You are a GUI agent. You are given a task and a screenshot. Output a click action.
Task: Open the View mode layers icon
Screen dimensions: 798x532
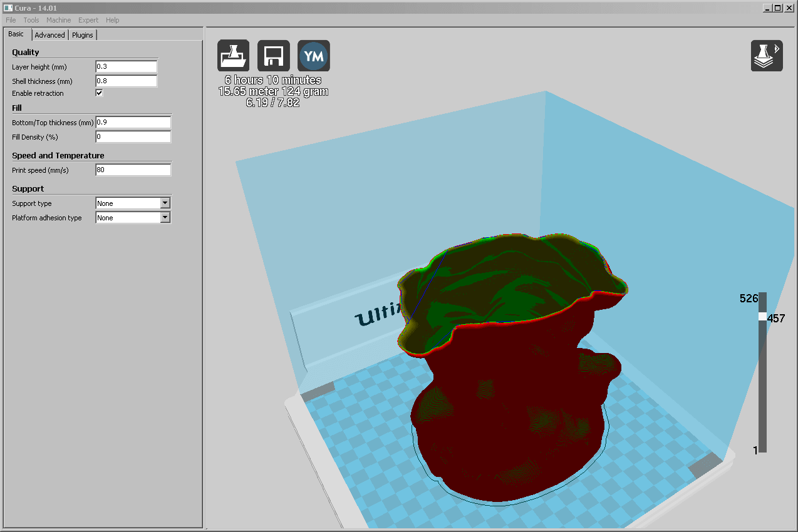click(767, 56)
